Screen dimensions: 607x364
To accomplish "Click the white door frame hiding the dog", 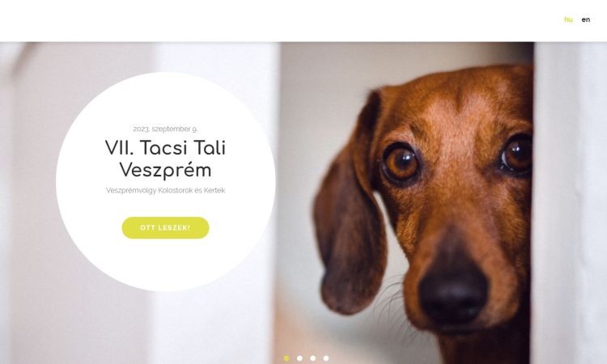I will 569,203.
